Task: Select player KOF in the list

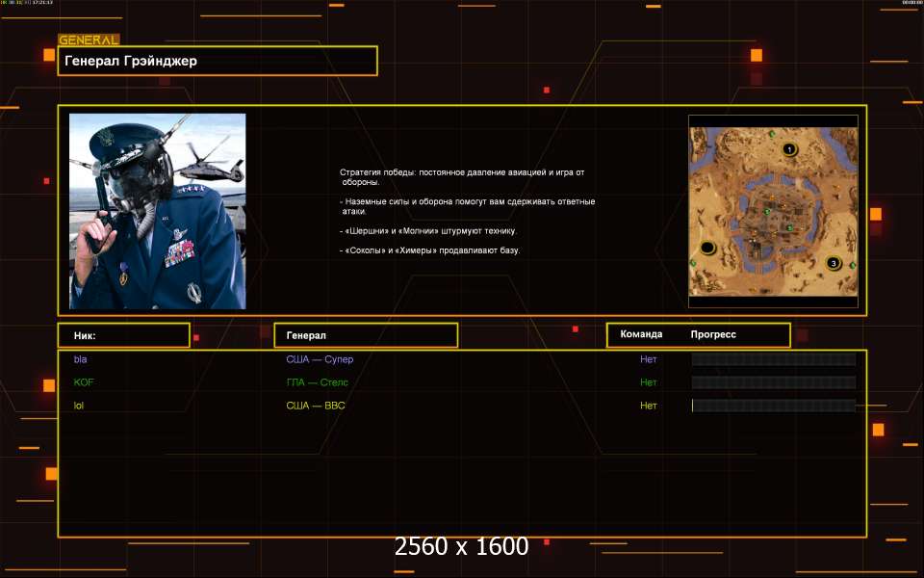Action: point(84,382)
